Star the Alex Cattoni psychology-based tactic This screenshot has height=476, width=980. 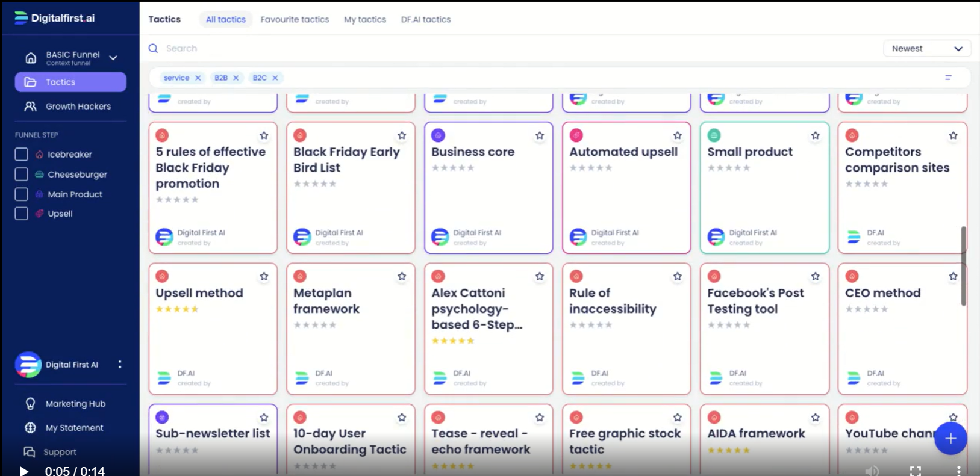(x=540, y=276)
